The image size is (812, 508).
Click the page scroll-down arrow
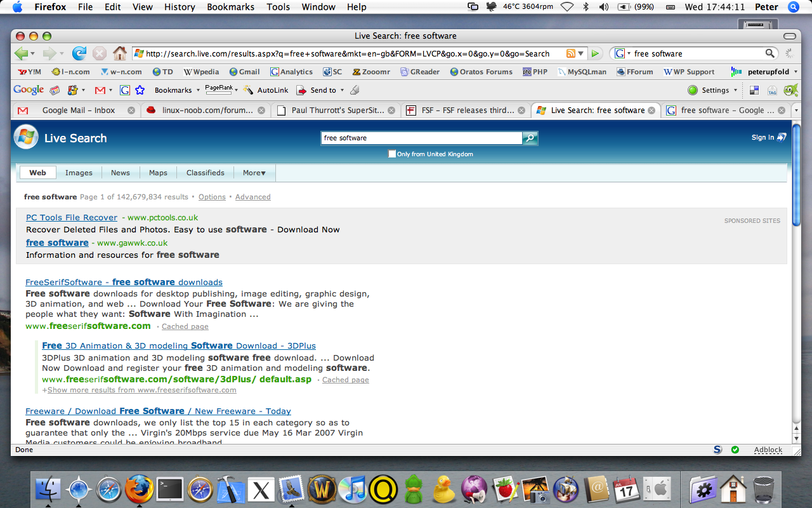(797, 438)
